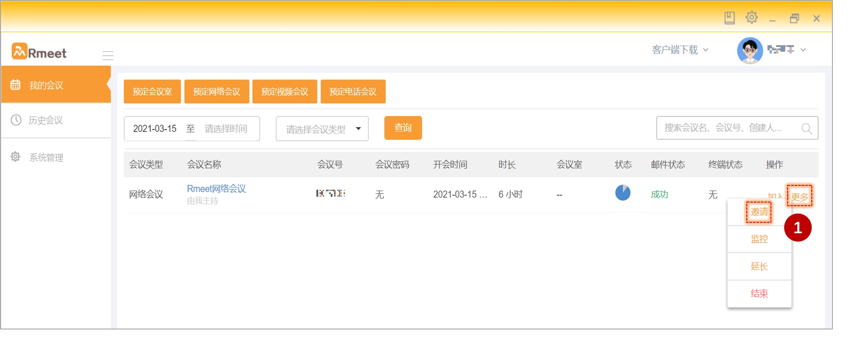Screen dimensions: 868x340
Task: Expand the user account menu arrow
Action: 803,50
